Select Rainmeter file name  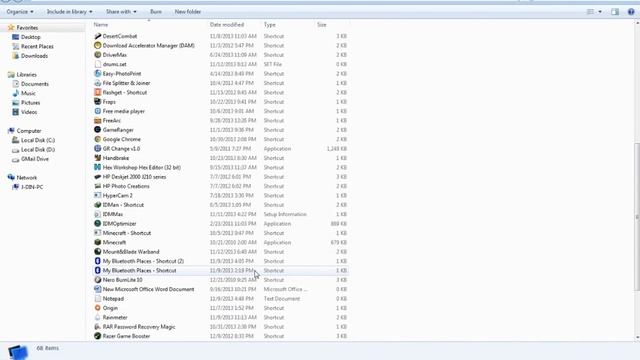(x=115, y=318)
